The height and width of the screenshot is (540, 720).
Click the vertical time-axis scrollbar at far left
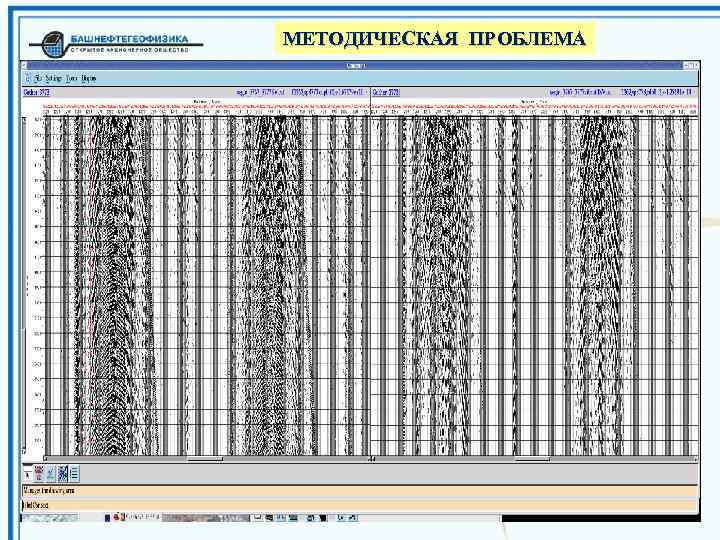(x=24, y=285)
